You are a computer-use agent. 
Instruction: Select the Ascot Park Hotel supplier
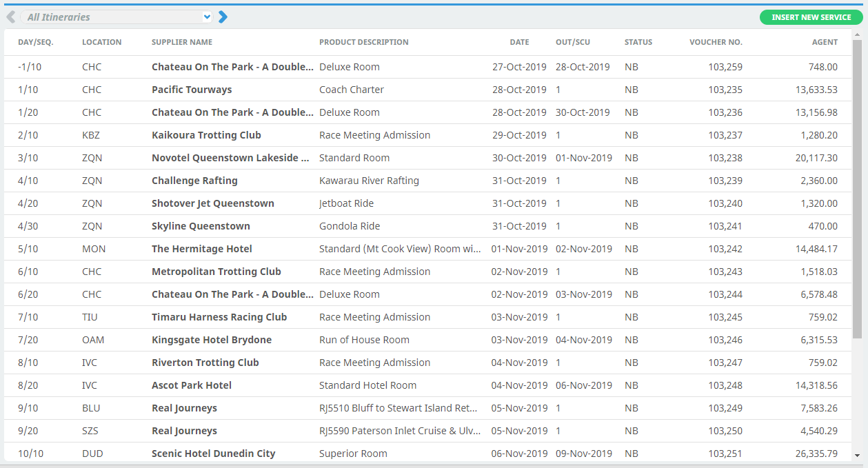coord(192,385)
